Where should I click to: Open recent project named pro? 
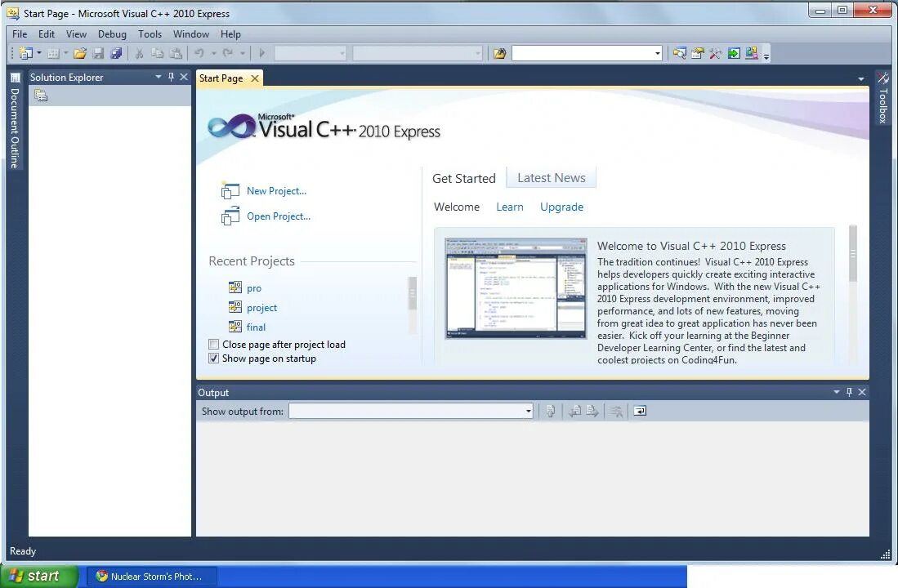(x=253, y=288)
